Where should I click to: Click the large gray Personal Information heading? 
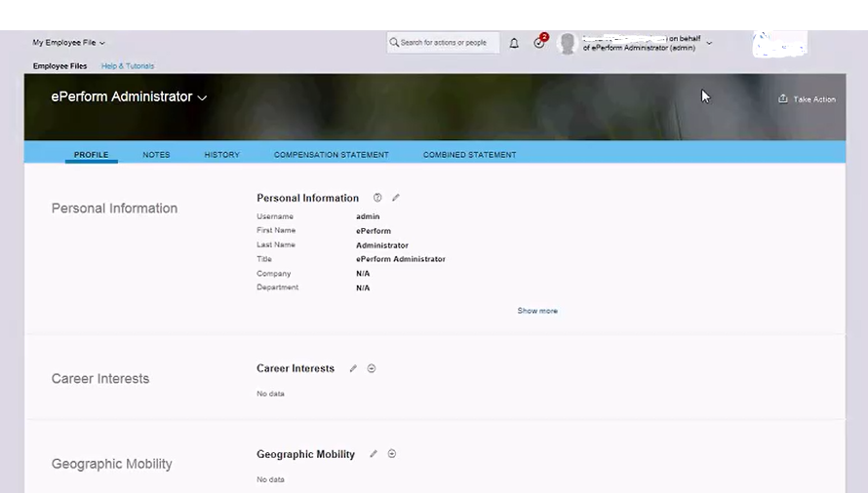(x=114, y=209)
